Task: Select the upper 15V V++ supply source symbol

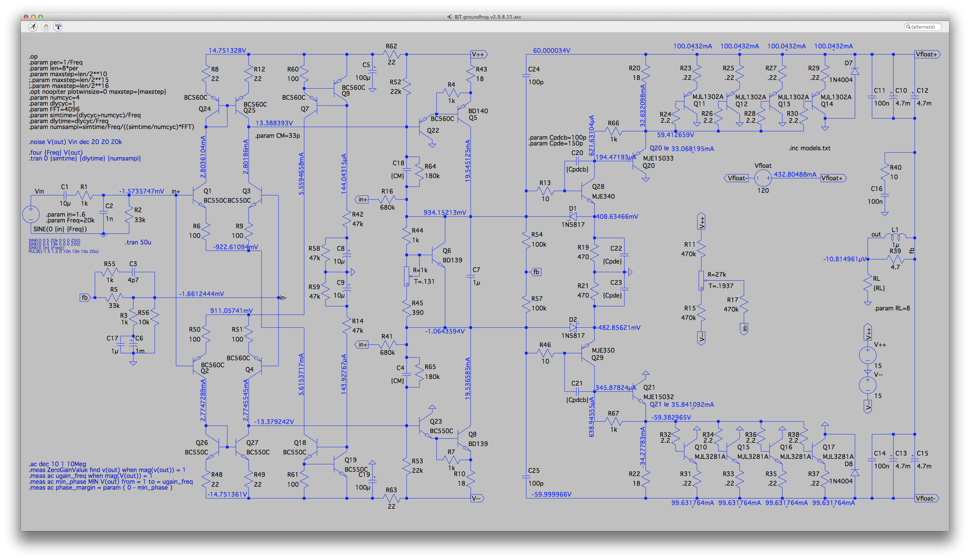Action: point(868,355)
